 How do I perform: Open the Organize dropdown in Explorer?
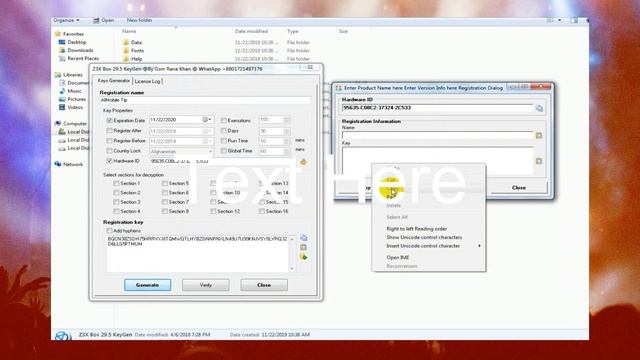pyautogui.click(x=67, y=20)
